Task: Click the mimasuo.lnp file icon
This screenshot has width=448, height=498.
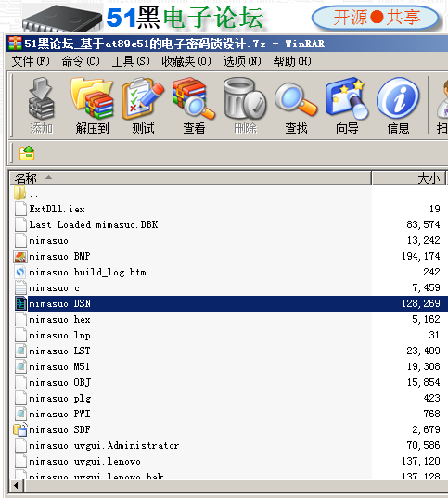Action: [20, 336]
